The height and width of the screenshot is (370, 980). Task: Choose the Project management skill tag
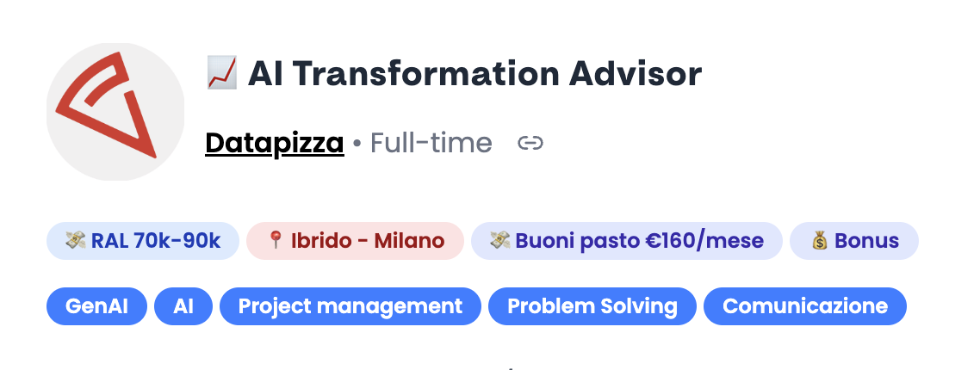[350, 306]
